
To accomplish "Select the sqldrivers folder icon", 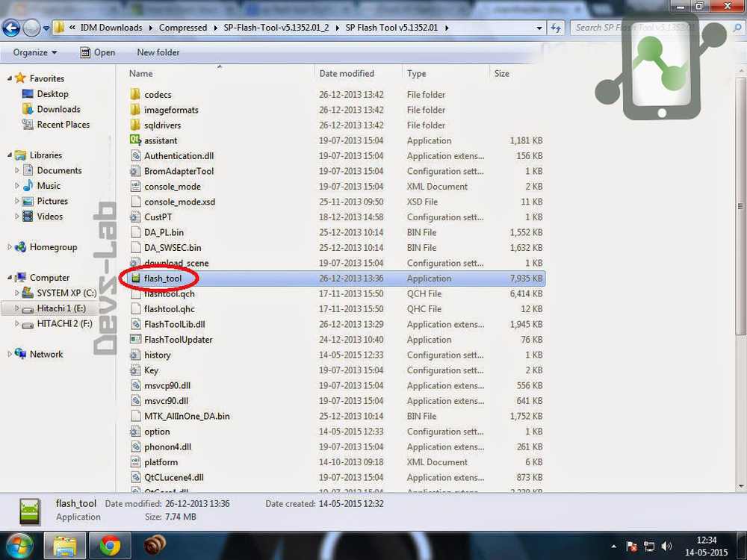I will (x=136, y=125).
